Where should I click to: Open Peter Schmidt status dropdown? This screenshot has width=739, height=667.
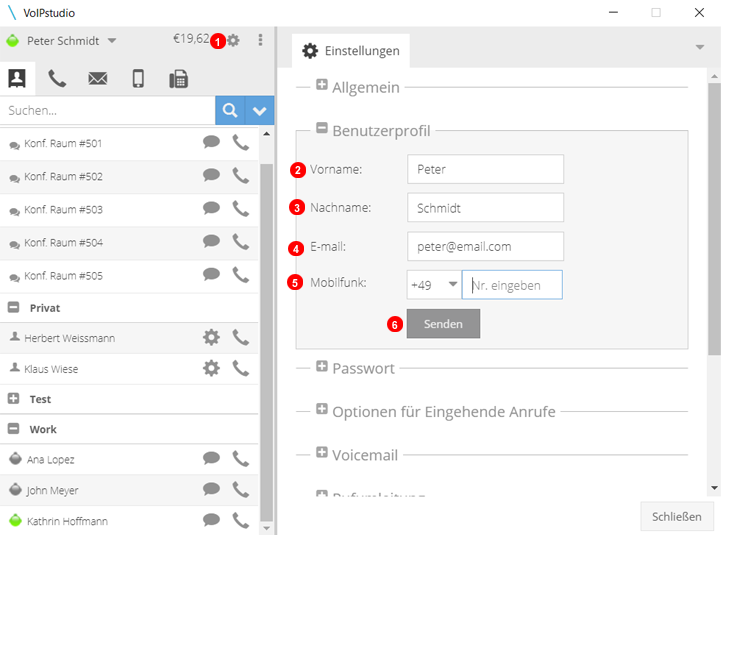click(x=112, y=41)
